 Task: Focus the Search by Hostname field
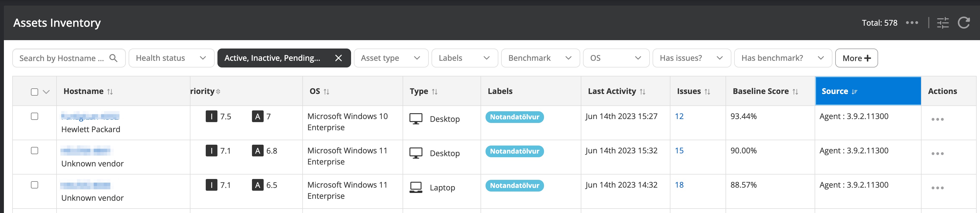point(62,58)
